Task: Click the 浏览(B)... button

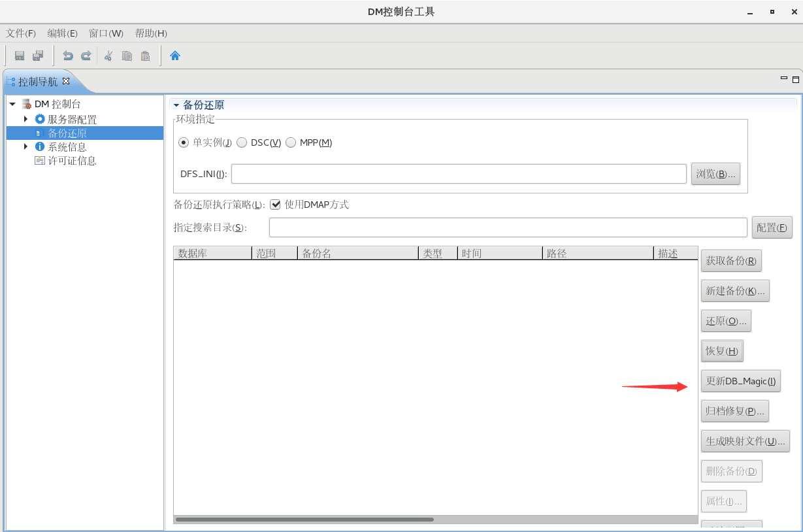Action: click(715, 174)
